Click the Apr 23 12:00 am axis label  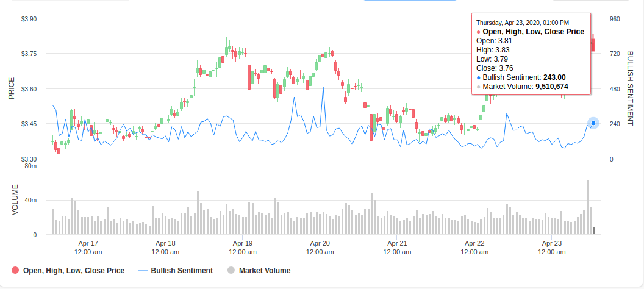551,247
